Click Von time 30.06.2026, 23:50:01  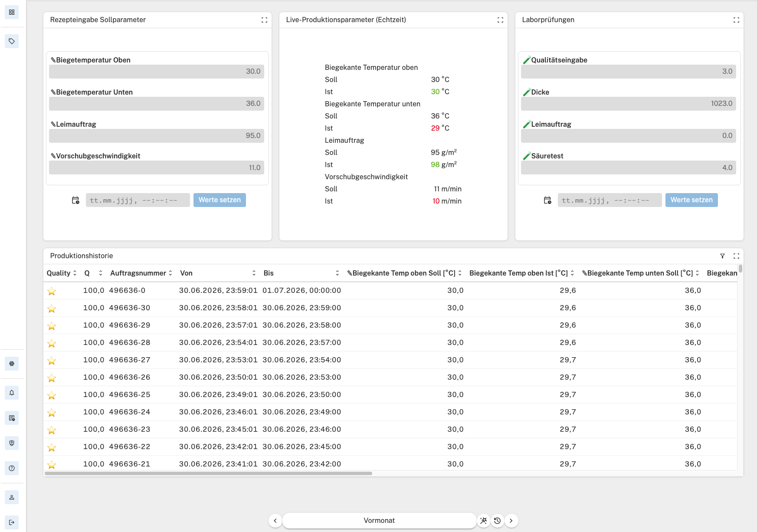click(218, 377)
